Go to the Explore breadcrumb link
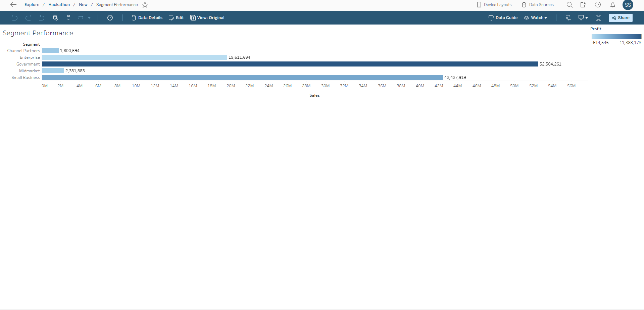Screen dimensions: 644x310 (x=32, y=5)
